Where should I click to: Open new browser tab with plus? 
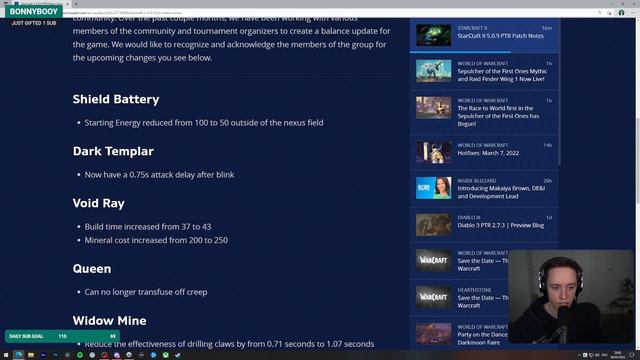76,4
